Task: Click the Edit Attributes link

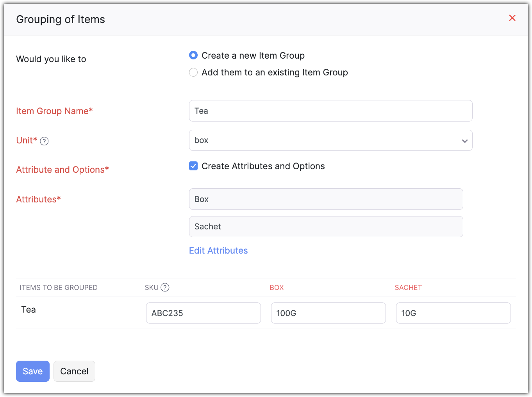Action: click(x=218, y=250)
